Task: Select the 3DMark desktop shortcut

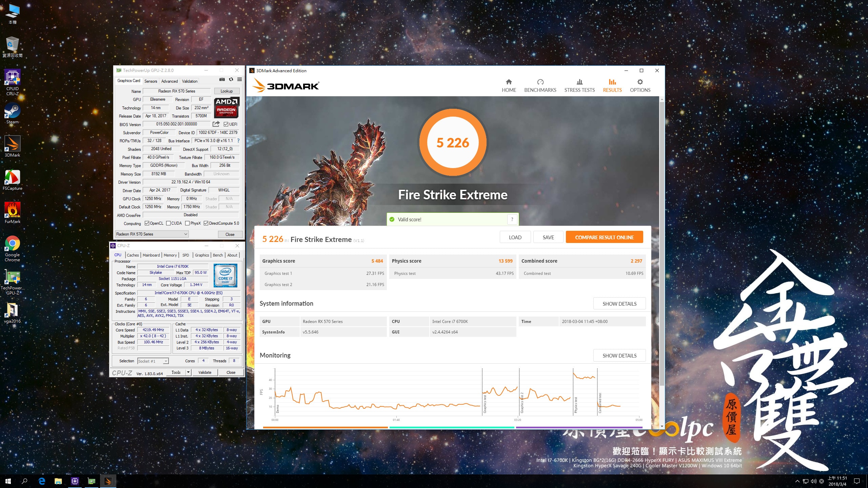Action: [12, 146]
